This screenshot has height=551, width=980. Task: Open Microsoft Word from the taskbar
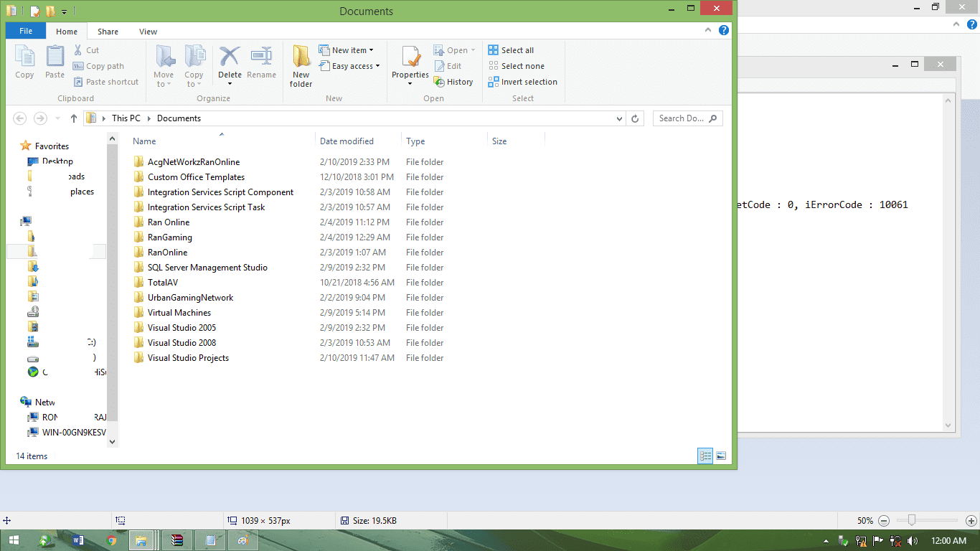click(78, 540)
